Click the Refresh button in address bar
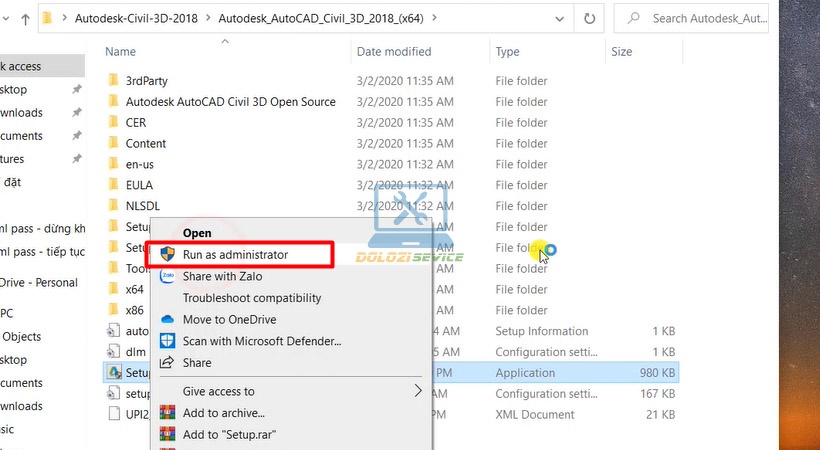This screenshot has width=820, height=450. click(589, 19)
